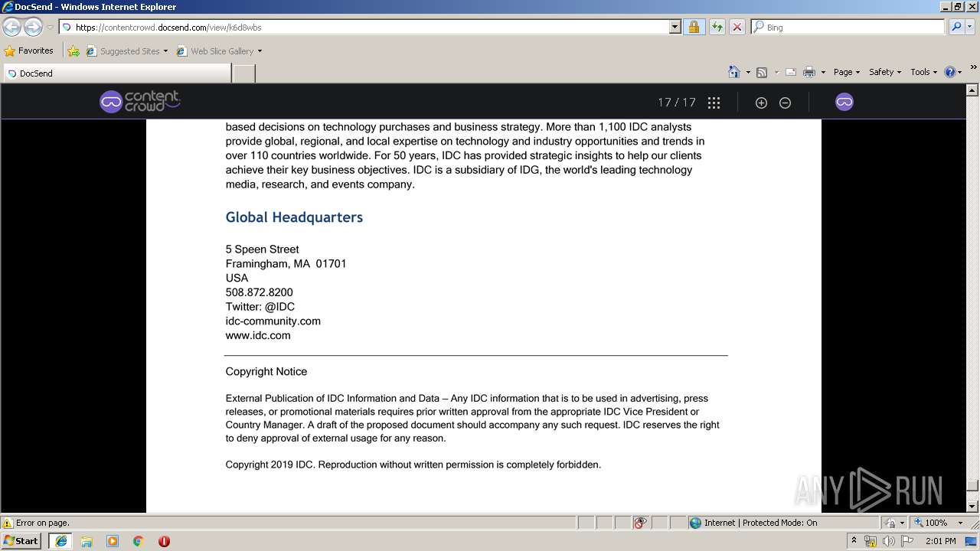Click the Bing search magnifier button
Viewport: 980px width, 551px height.
click(955, 27)
